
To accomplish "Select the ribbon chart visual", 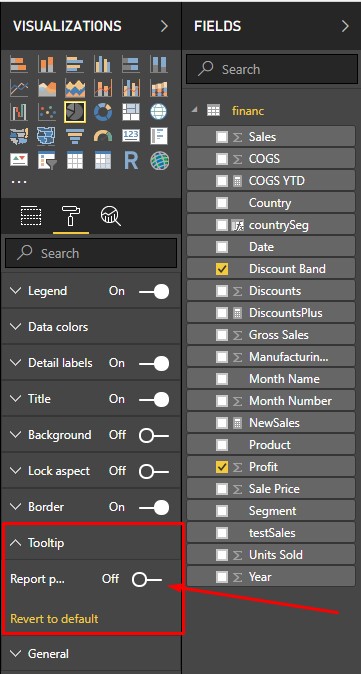I will click(159, 89).
